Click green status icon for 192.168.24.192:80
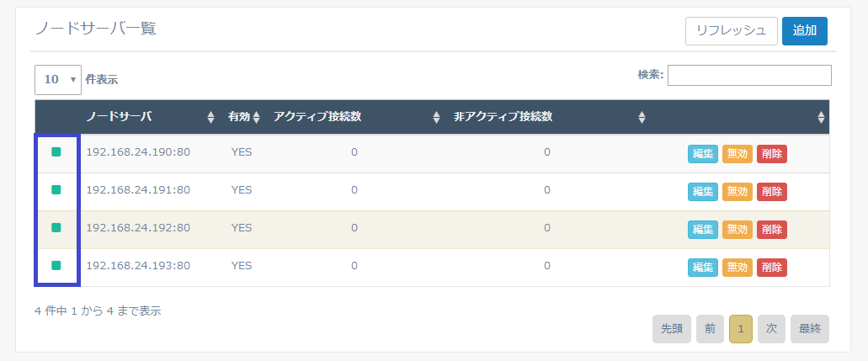The image size is (868, 361). [56, 227]
